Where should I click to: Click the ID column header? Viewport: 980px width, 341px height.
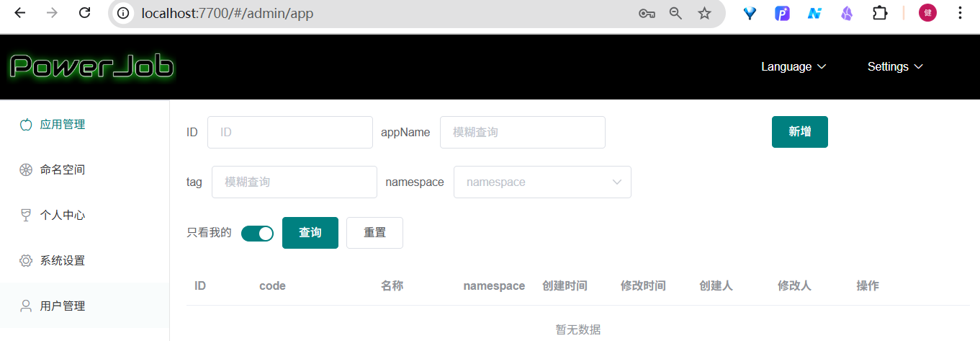200,285
